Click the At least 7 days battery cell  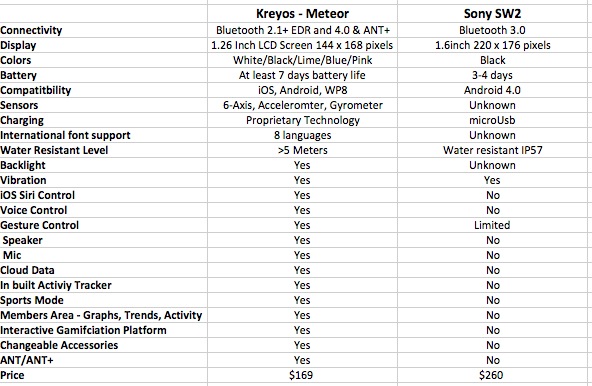click(302, 75)
